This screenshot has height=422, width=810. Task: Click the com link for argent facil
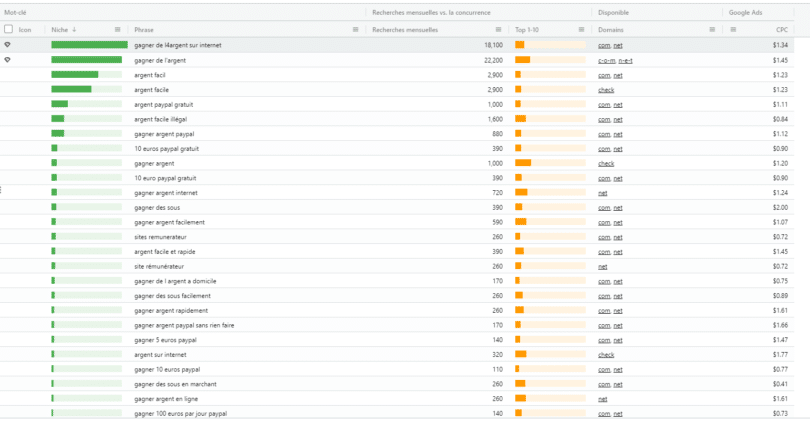click(x=604, y=75)
